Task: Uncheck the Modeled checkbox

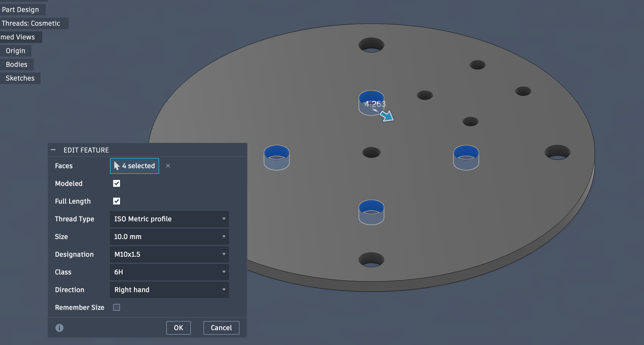Action: tap(117, 183)
